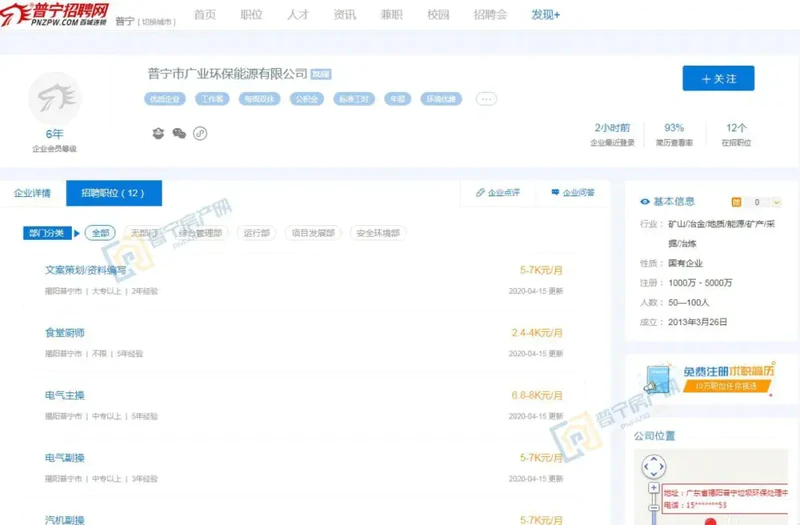Click the company logo avatar

click(55, 98)
